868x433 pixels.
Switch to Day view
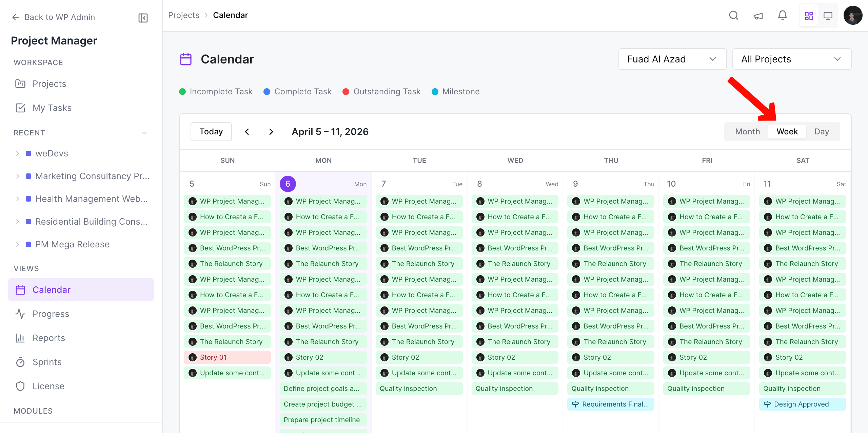click(822, 131)
